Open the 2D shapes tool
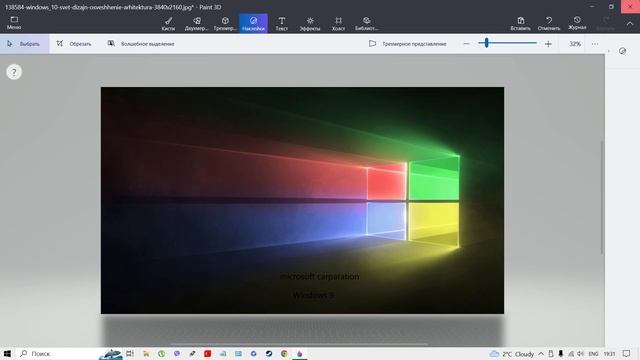 tap(196, 24)
